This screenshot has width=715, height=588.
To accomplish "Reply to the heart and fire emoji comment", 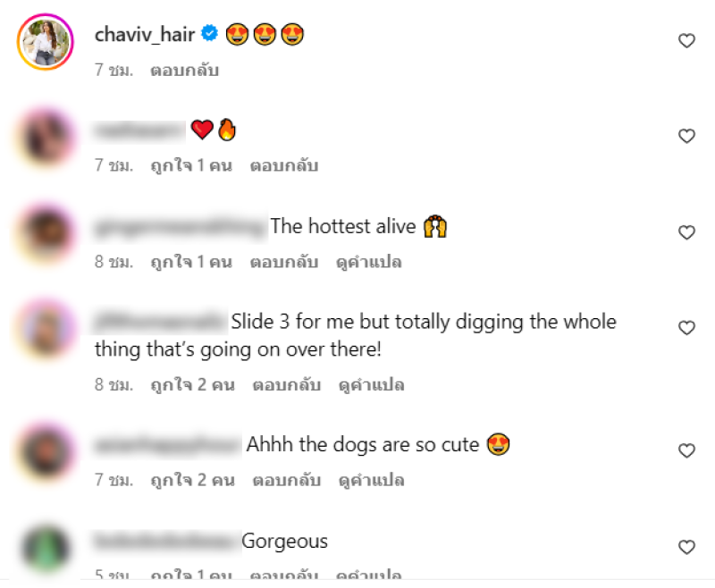I will pyautogui.click(x=284, y=165).
